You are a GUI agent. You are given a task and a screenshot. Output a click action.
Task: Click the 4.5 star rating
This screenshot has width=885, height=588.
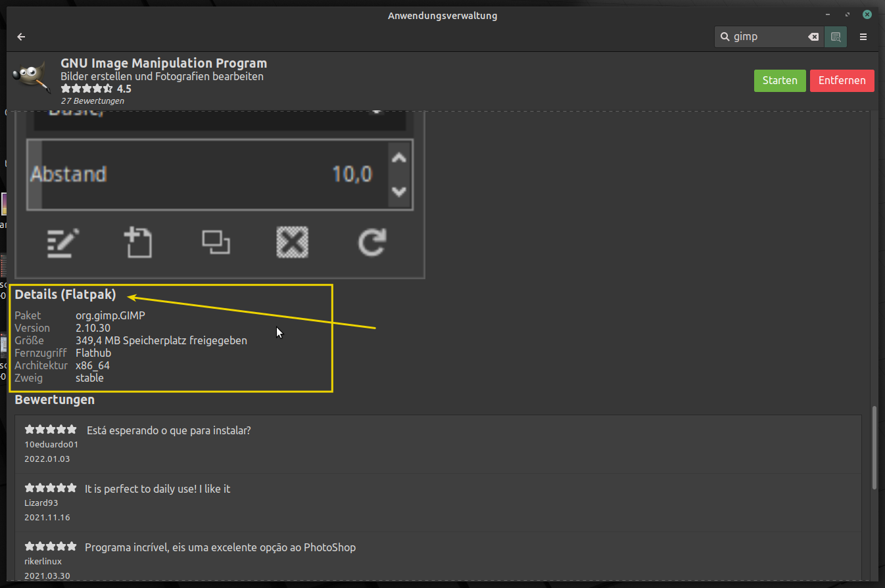click(x=96, y=89)
